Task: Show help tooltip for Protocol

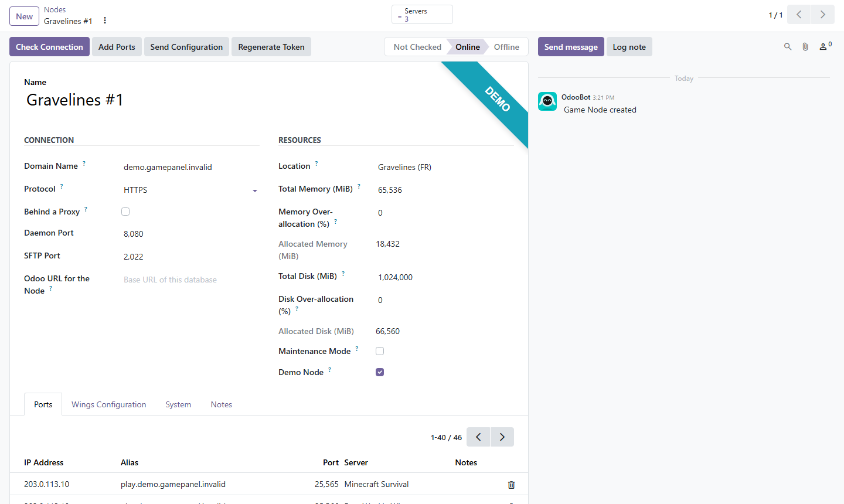Action: [62, 186]
